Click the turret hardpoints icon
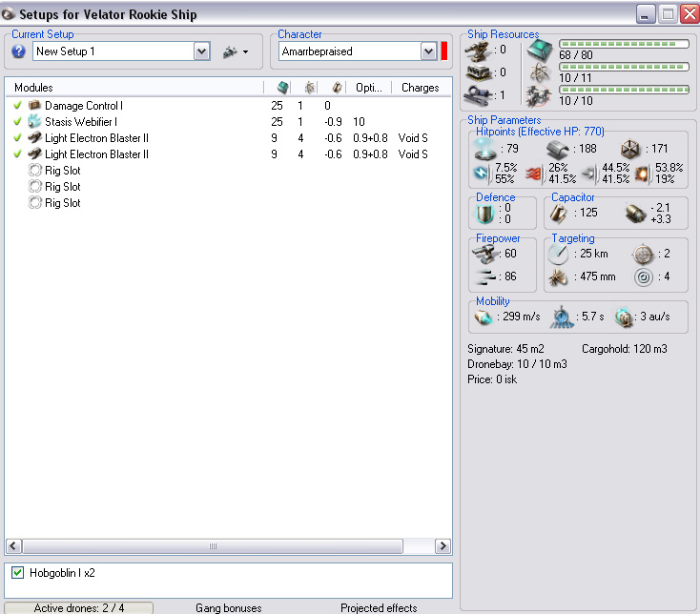 478,51
